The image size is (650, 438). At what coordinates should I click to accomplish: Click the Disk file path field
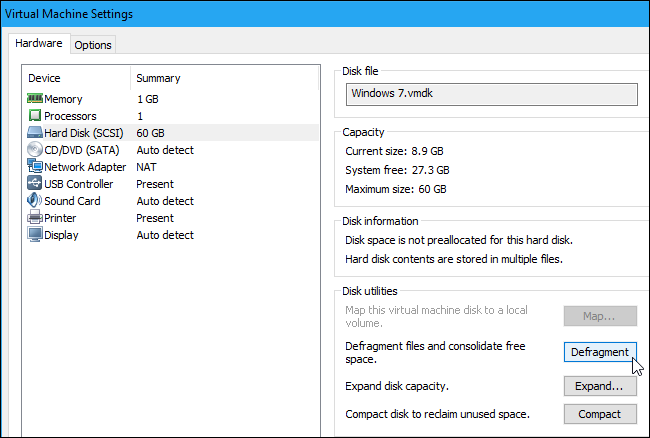[490, 94]
